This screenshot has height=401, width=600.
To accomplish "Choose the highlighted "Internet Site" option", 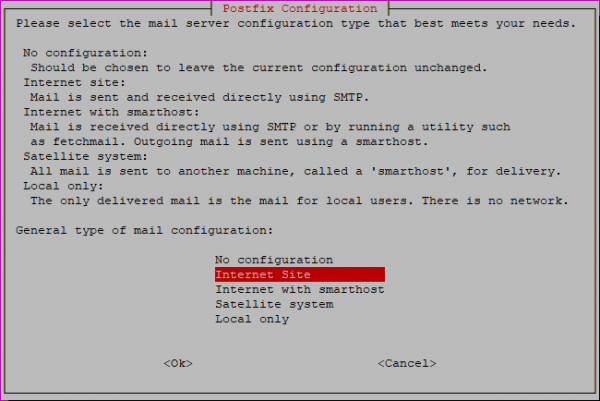I will 300,274.
